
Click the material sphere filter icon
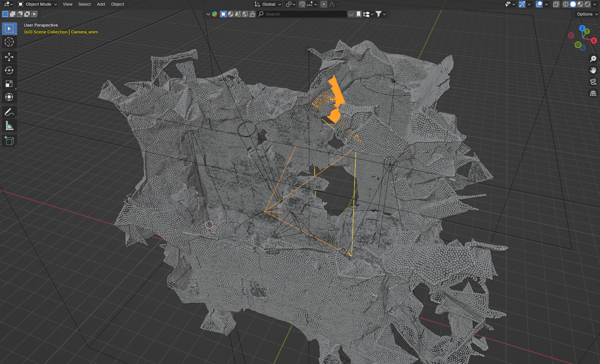pos(231,14)
